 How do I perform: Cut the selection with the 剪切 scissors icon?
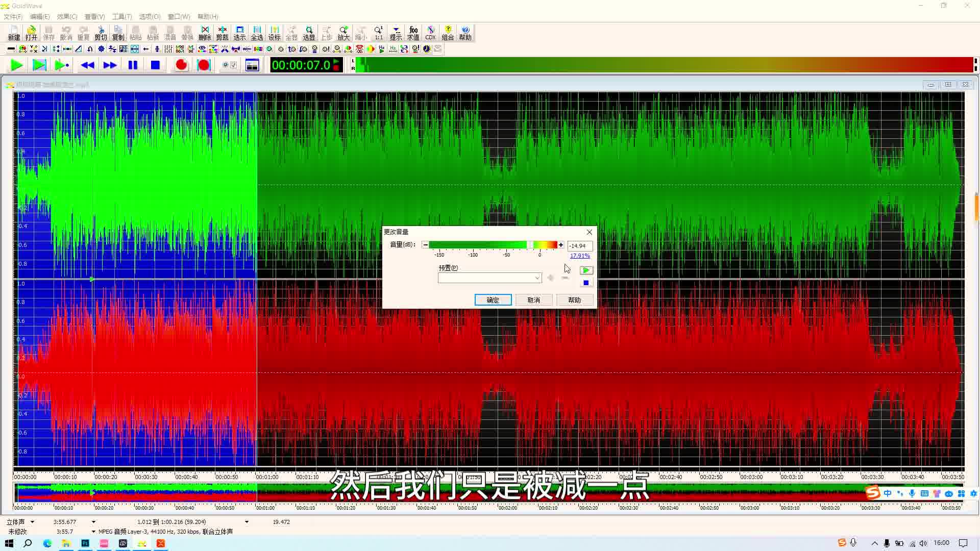click(101, 33)
